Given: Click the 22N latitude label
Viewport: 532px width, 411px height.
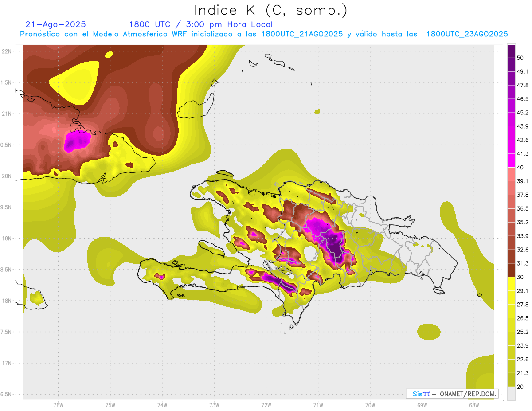Looking at the screenshot, I should (7, 51).
